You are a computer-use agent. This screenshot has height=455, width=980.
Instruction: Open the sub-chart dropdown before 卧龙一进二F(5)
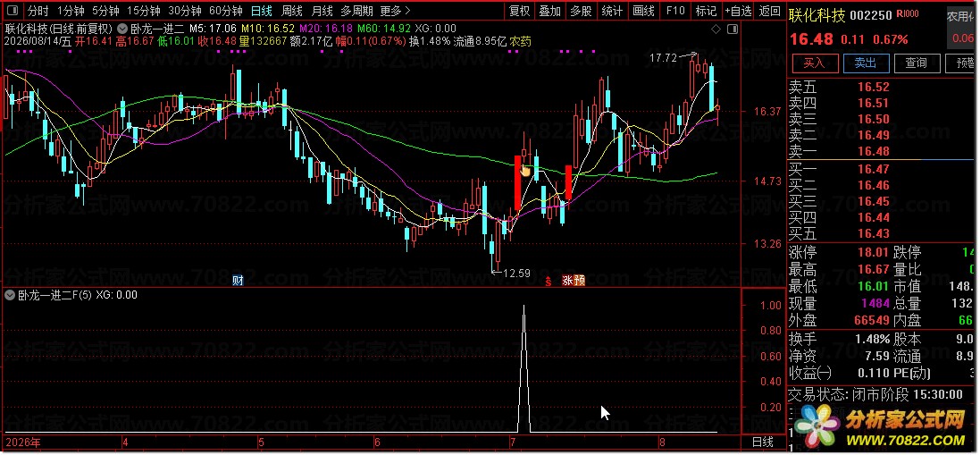tap(9, 295)
